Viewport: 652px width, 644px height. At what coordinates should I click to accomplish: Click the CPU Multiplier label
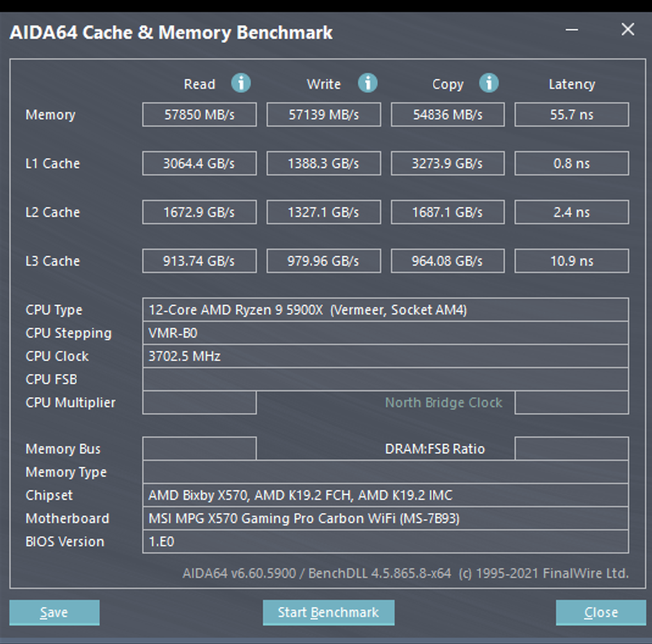70,403
